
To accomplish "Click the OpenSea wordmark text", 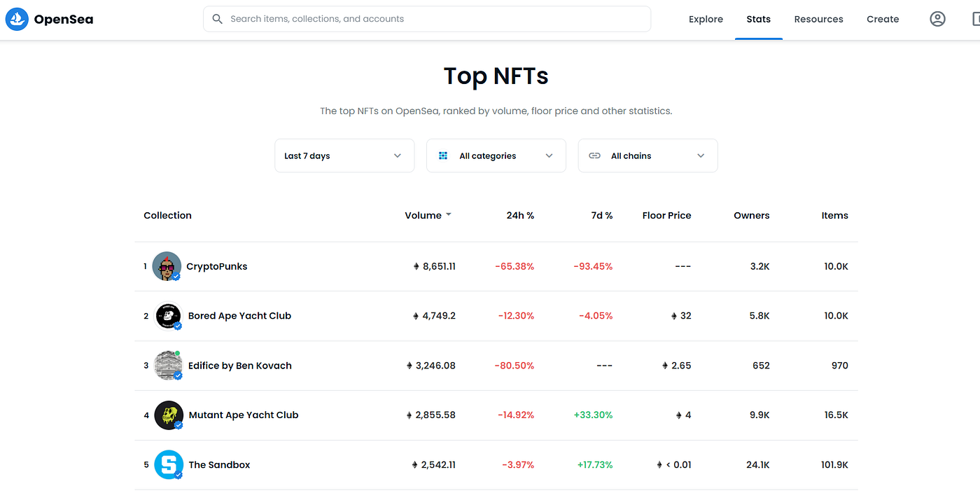I will pyautogui.click(x=64, y=19).
